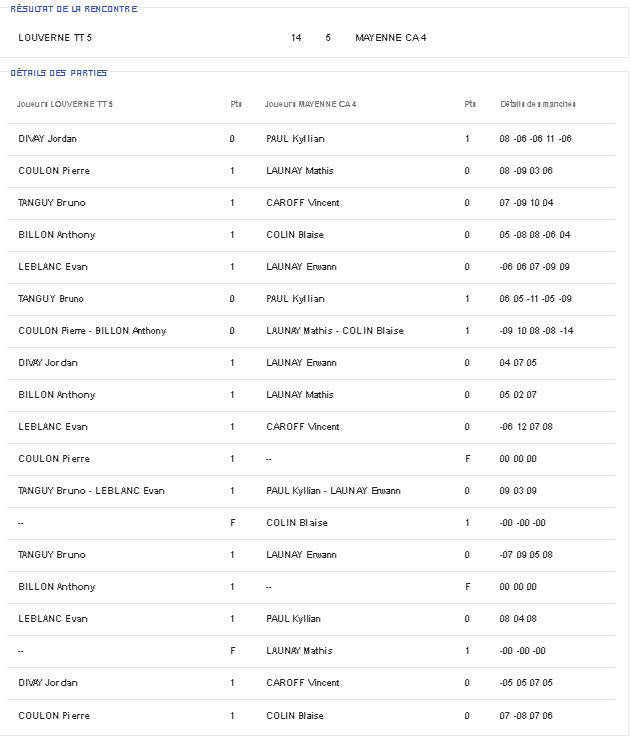This screenshot has width=631, height=746.
Task: Select the LOUVERNE score of 14
Action: [296, 38]
